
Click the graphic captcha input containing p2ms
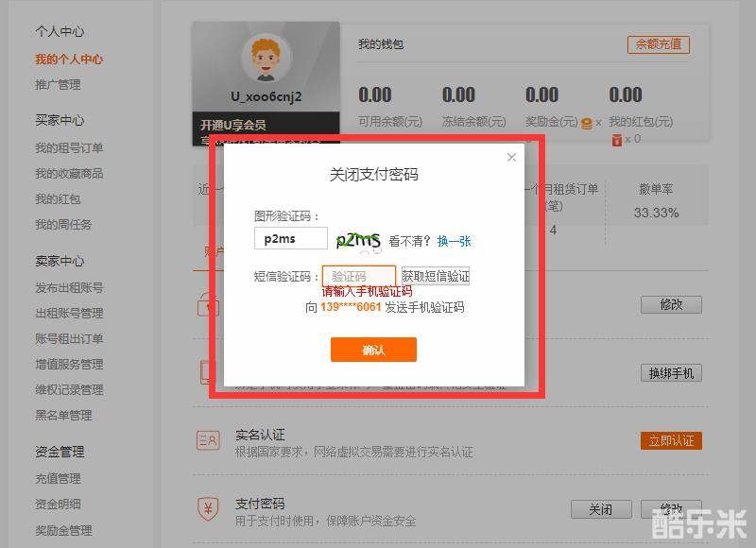coord(291,239)
